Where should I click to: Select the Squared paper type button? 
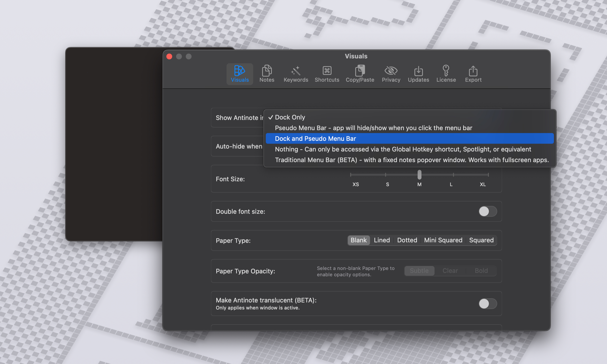(x=481, y=240)
